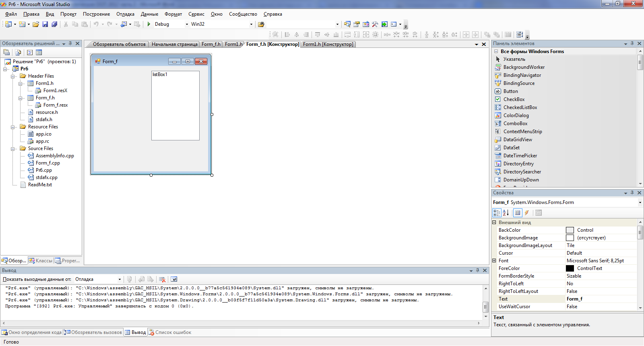Switch to Form1.h [Конструктор] tab
This screenshot has height=346, width=644.
pos(328,44)
